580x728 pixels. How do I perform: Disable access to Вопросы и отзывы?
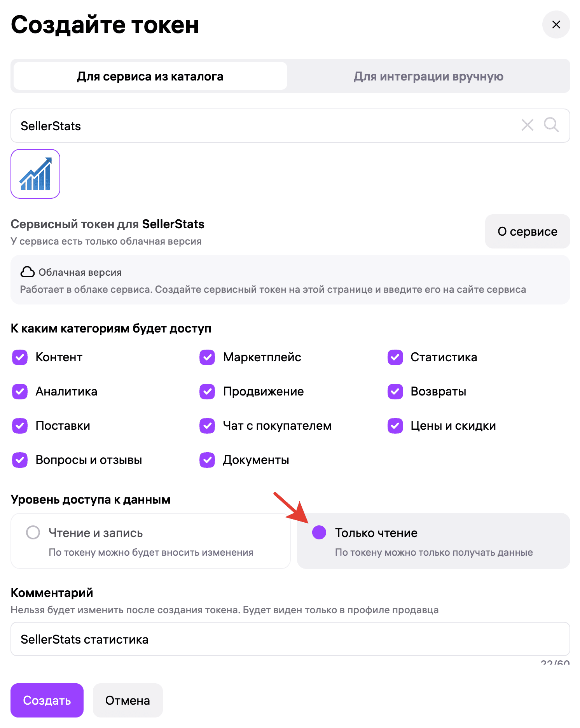click(x=19, y=460)
